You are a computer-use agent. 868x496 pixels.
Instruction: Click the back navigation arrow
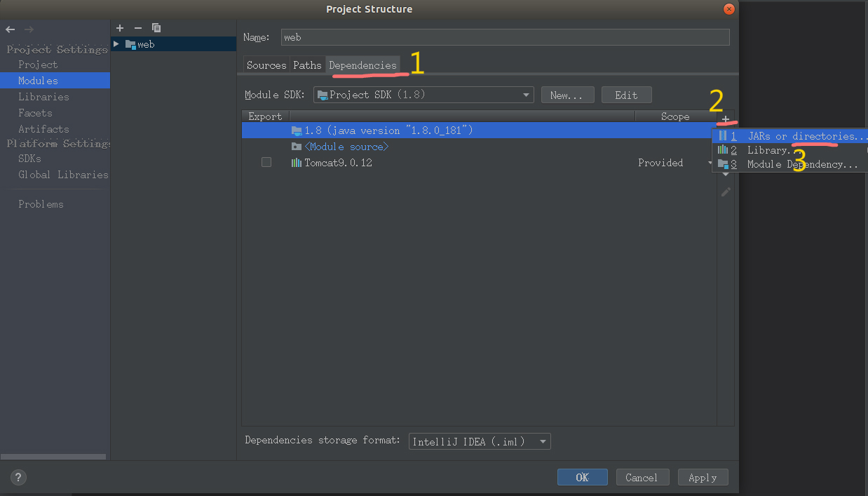[10, 29]
